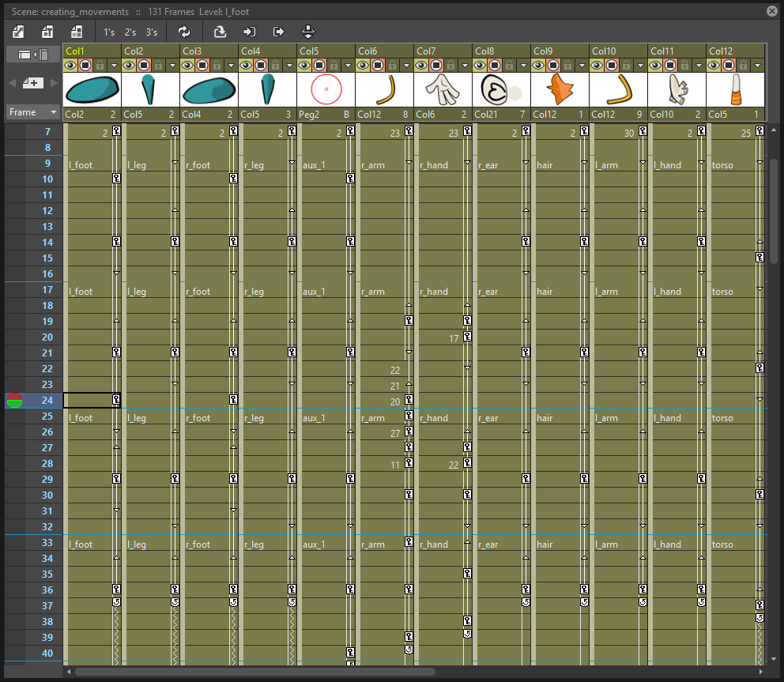Select l_foot keyframe icon at frame 14
784x682 pixels.
(x=116, y=242)
